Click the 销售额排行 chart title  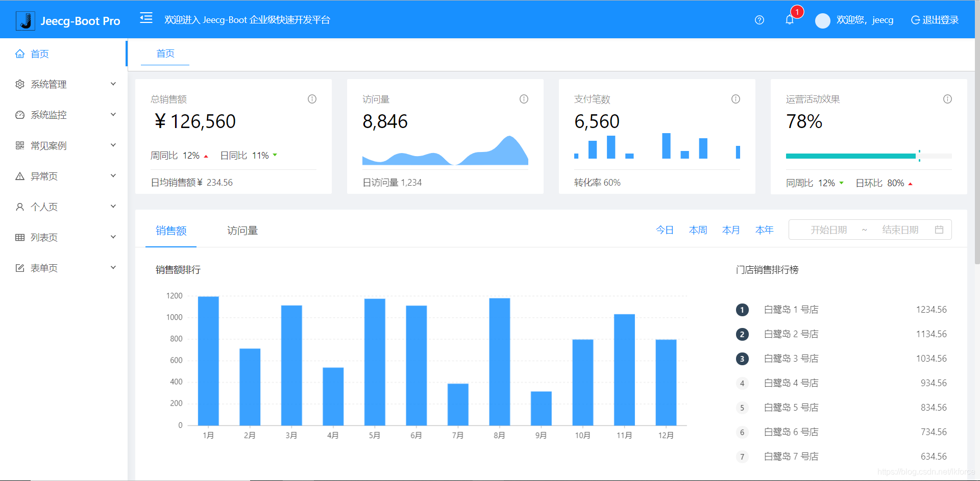[x=178, y=270]
